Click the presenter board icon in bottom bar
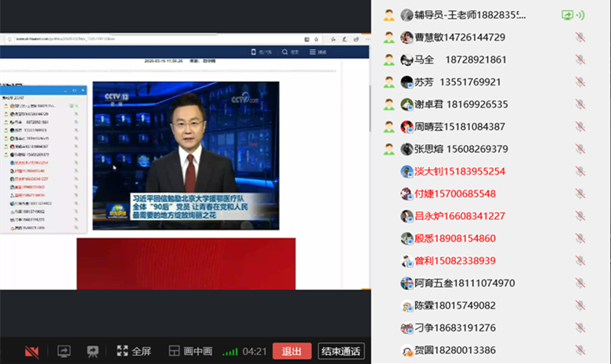This screenshot has width=611, height=364. click(93, 351)
